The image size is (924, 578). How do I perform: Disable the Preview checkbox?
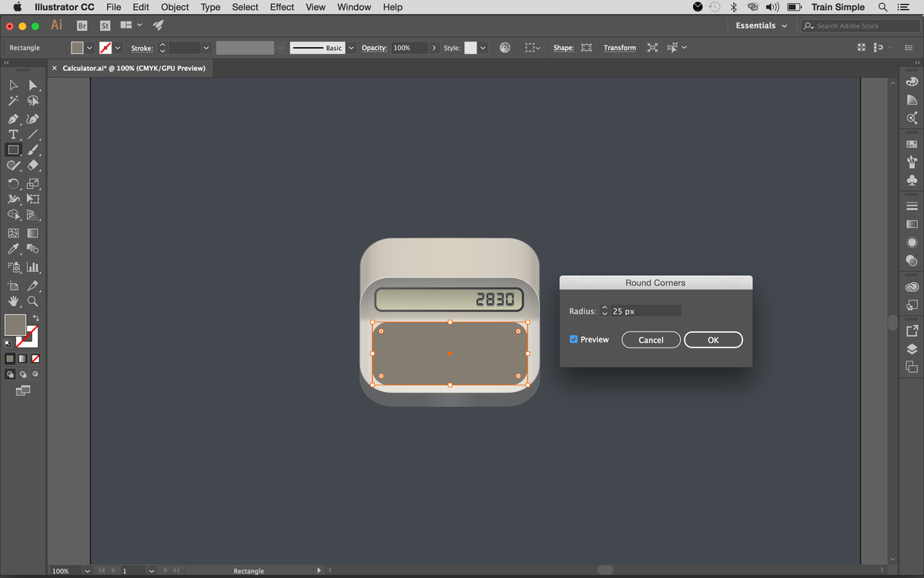click(573, 339)
